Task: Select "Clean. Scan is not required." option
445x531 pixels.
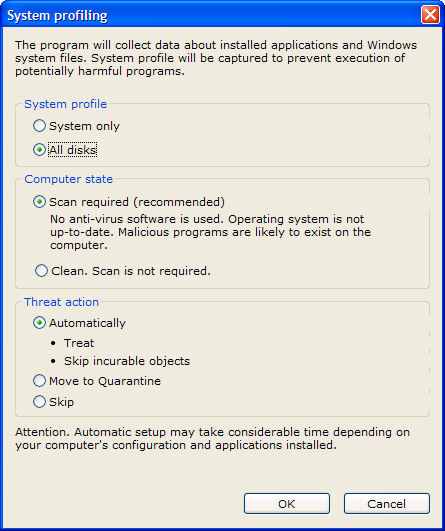Action: tap(41, 271)
